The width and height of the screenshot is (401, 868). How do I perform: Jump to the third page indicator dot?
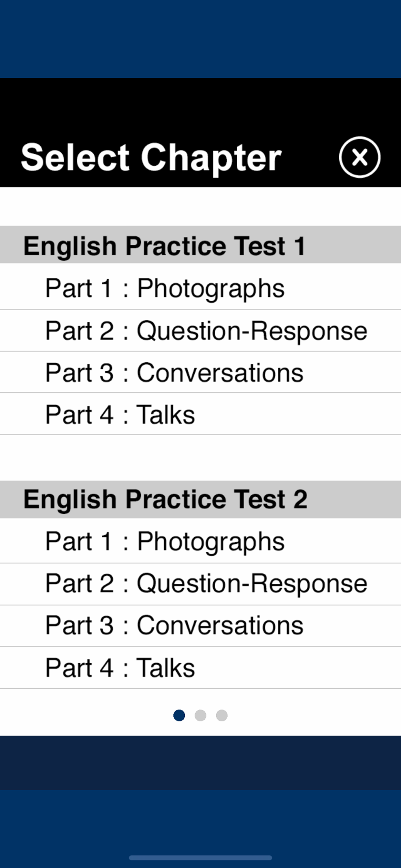click(222, 715)
